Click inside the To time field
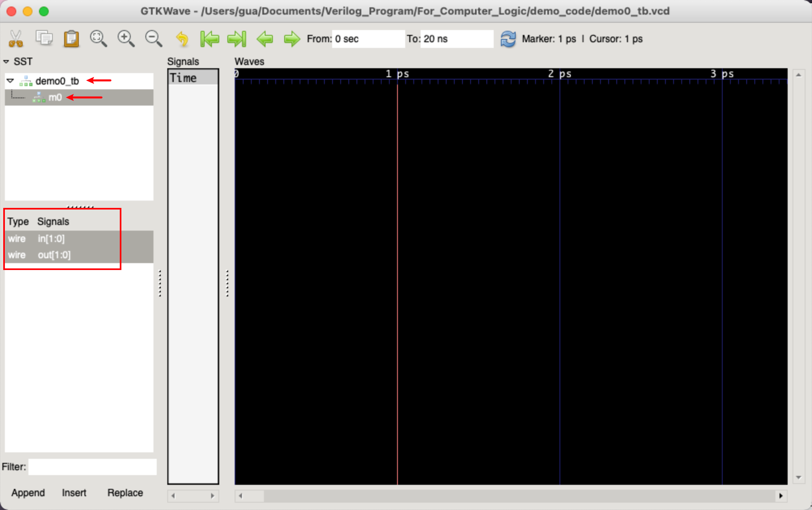The width and height of the screenshot is (812, 510). point(457,39)
